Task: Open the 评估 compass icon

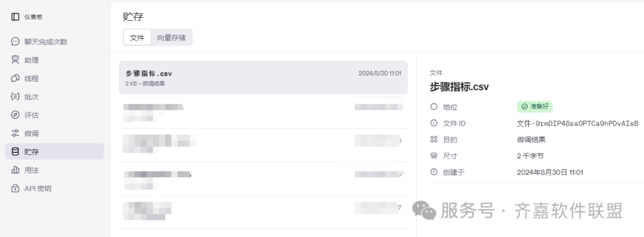Action: [x=15, y=115]
